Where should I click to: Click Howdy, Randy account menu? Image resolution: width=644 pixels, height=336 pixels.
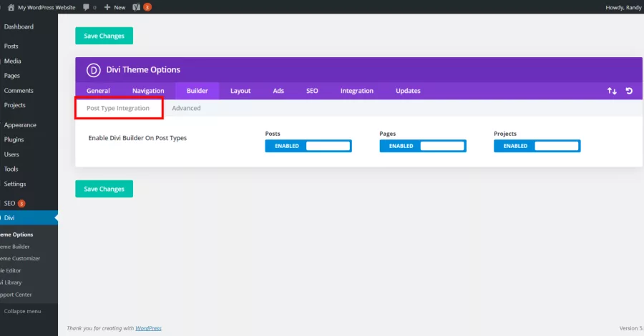pos(623,7)
